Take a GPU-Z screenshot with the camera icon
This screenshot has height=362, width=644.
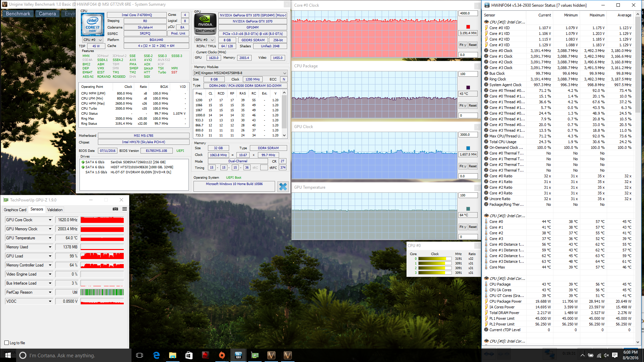(115, 209)
